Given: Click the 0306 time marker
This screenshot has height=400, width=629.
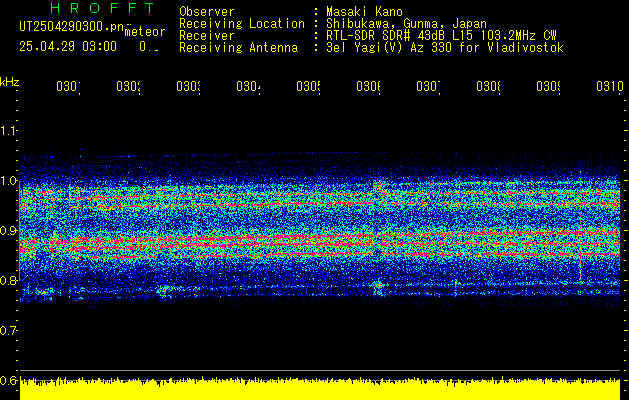Looking at the screenshot, I should click(x=368, y=86).
